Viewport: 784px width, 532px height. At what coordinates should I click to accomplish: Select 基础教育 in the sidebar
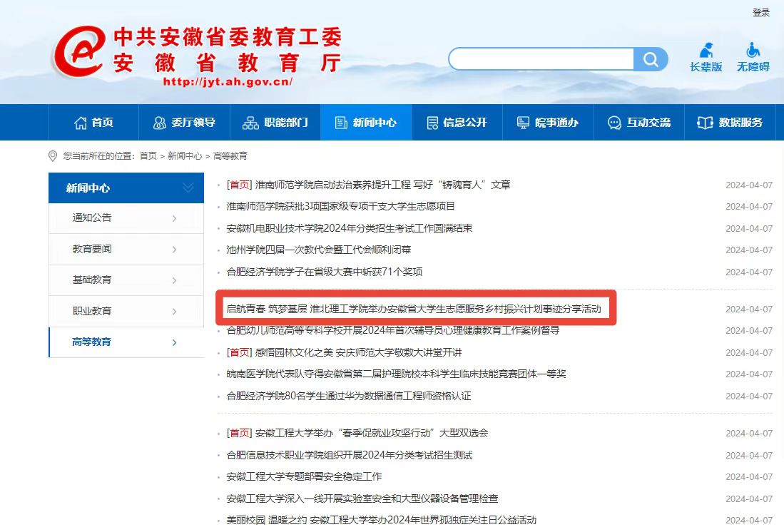click(92, 280)
